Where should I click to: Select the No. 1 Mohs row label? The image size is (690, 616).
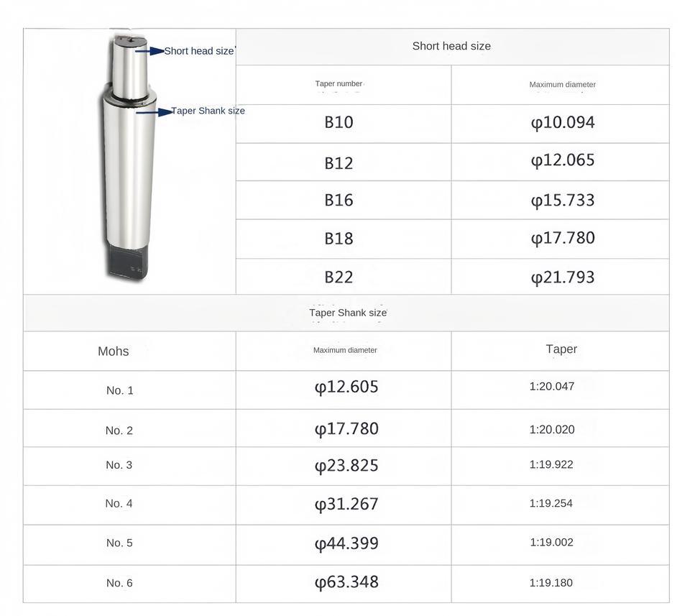(120, 390)
